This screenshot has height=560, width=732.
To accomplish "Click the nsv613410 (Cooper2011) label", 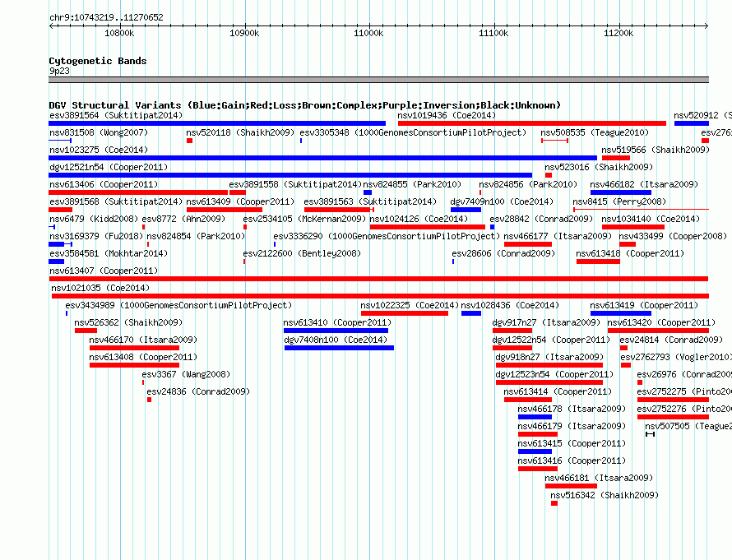I will pos(337,322).
